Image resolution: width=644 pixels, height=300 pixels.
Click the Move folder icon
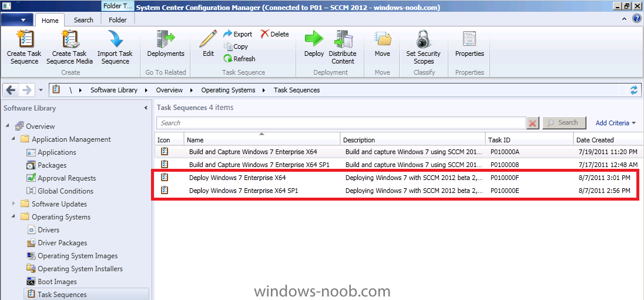(x=383, y=39)
